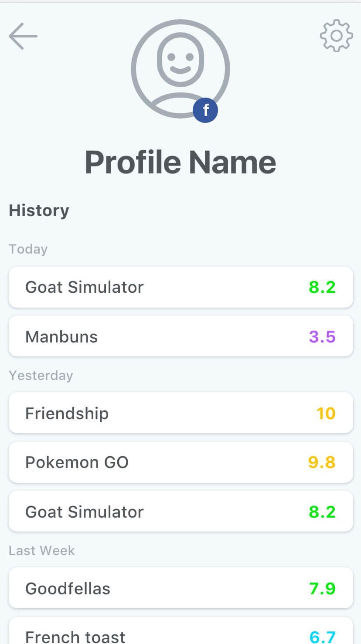Screen dimensions: 361x644
Task: Tap the 7.9 rating for Goodfellas
Action: coord(322,589)
